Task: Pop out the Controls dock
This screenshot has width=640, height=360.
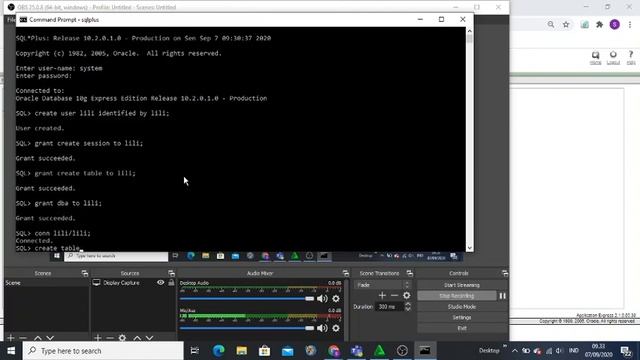Action: click(505, 273)
